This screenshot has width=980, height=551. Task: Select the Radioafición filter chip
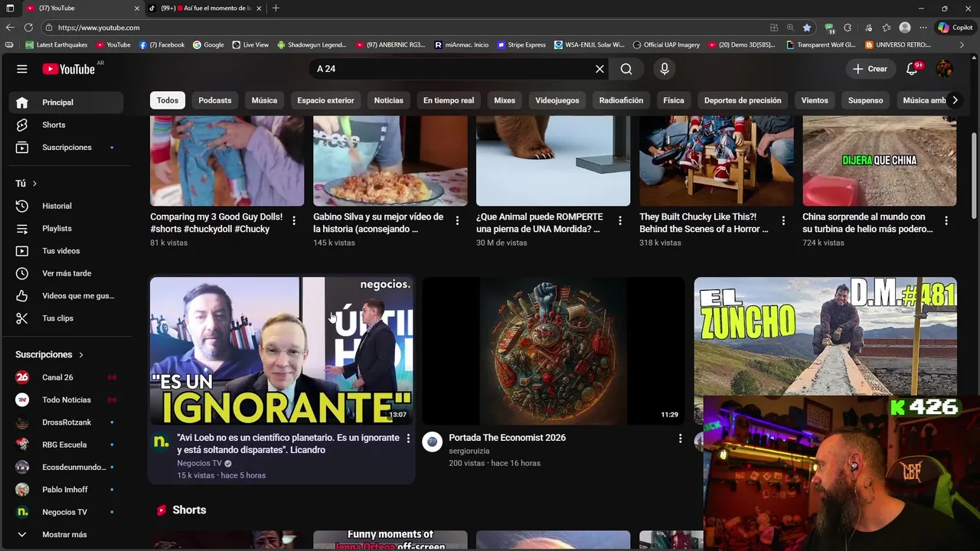[x=621, y=100]
